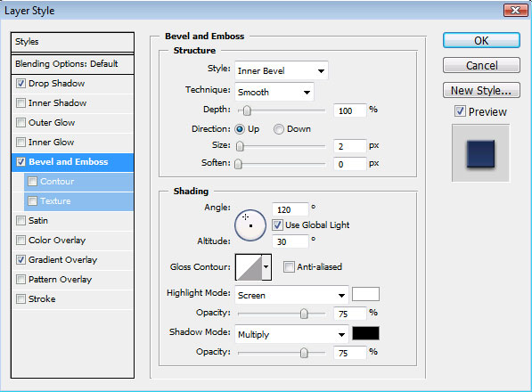The width and height of the screenshot is (532, 392).
Task: Click the Size slider handle
Action: [240, 146]
